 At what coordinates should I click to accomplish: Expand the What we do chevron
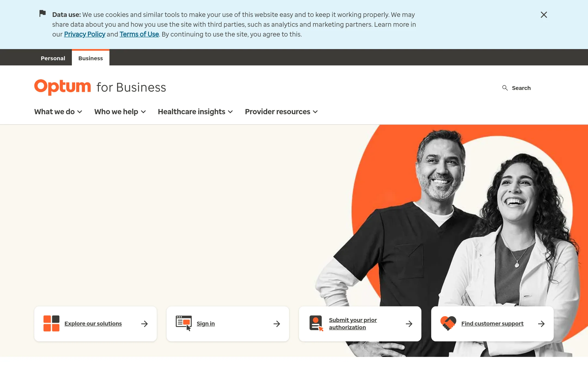click(x=80, y=112)
